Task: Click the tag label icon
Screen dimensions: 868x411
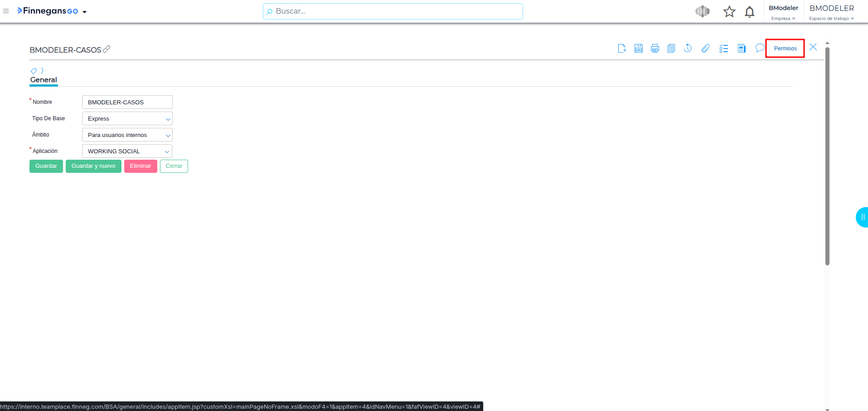Action: point(34,71)
